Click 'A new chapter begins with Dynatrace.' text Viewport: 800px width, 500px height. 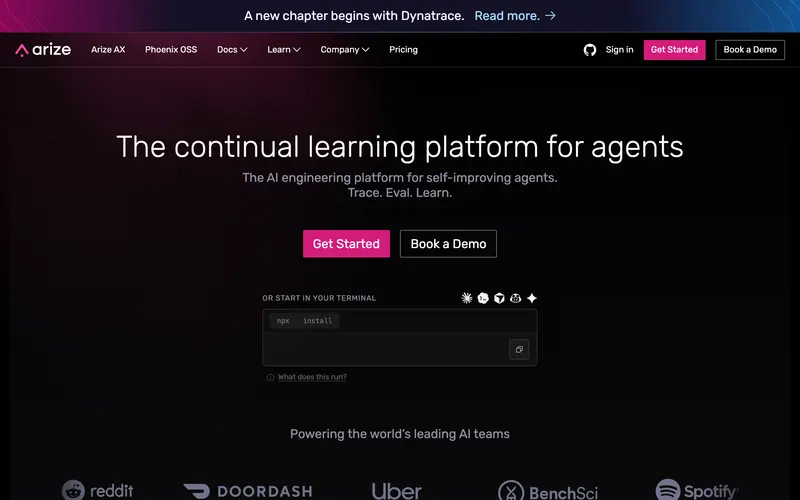354,16
